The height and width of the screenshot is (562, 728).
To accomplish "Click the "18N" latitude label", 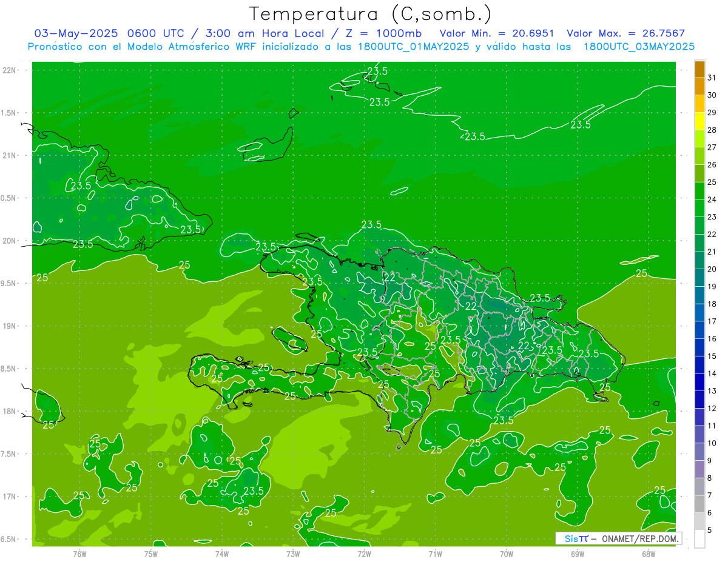I will click(10, 411).
